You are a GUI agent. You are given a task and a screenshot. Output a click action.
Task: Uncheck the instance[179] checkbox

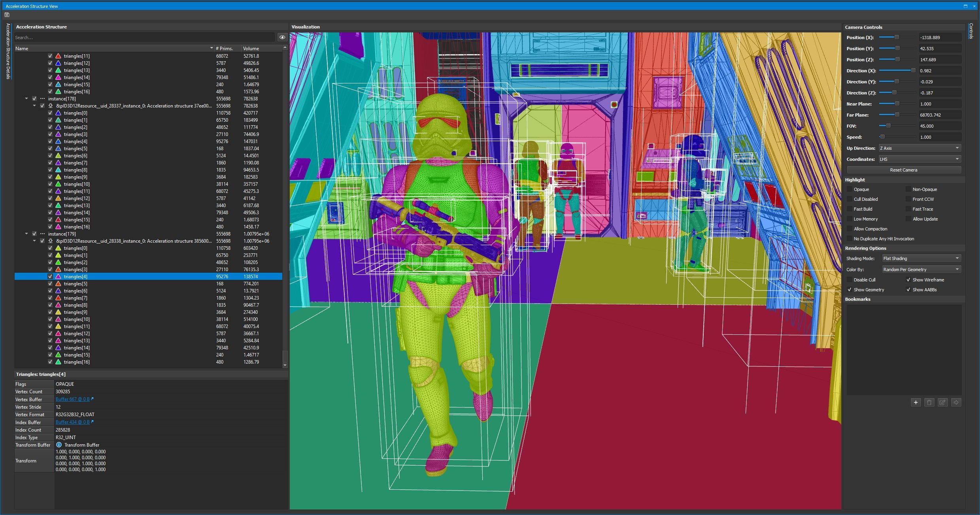(34, 234)
